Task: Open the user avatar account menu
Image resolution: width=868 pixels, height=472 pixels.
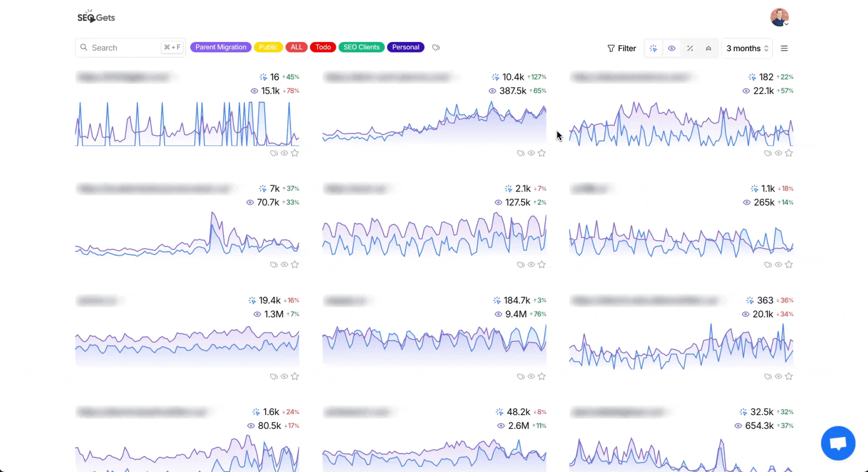Action: 779,17
